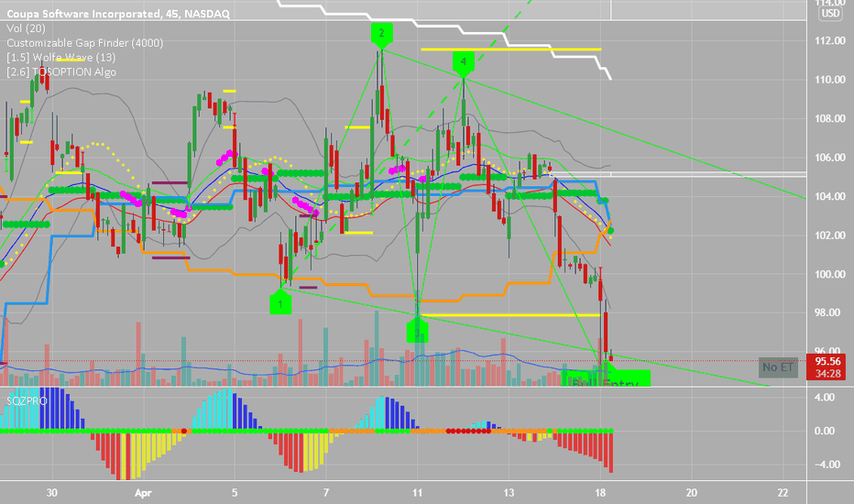Click the 13 date label on time axis

509,493
